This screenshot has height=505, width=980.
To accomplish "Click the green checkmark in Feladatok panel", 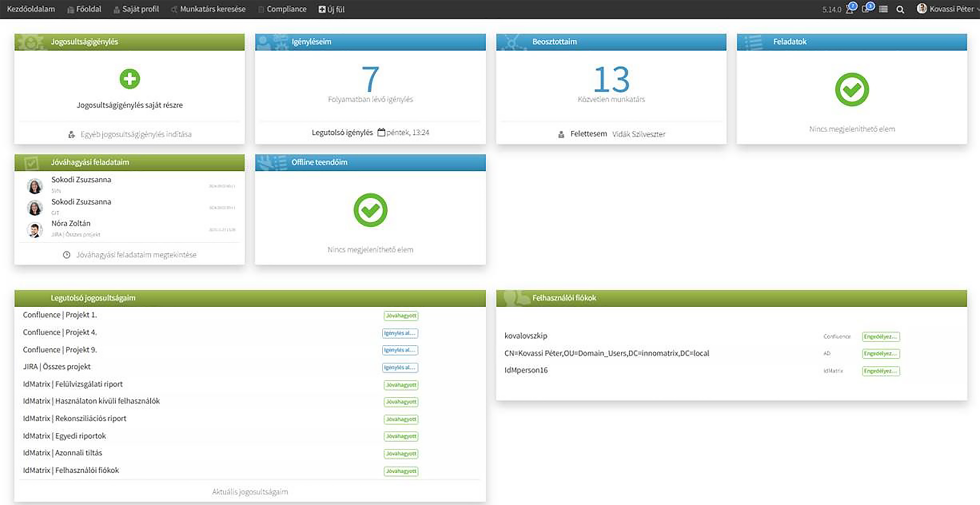I will pyautogui.click(x=852, y=89).
